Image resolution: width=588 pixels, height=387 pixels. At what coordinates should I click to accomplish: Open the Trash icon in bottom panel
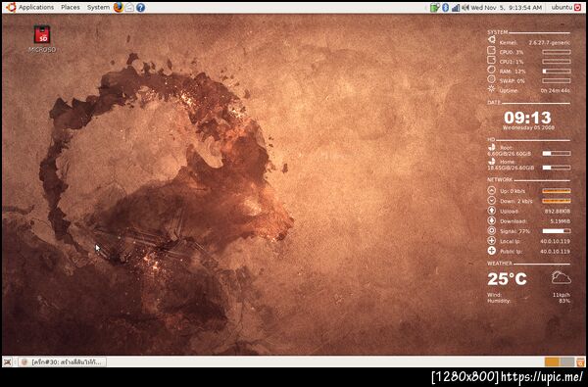[x=580, y=362]
